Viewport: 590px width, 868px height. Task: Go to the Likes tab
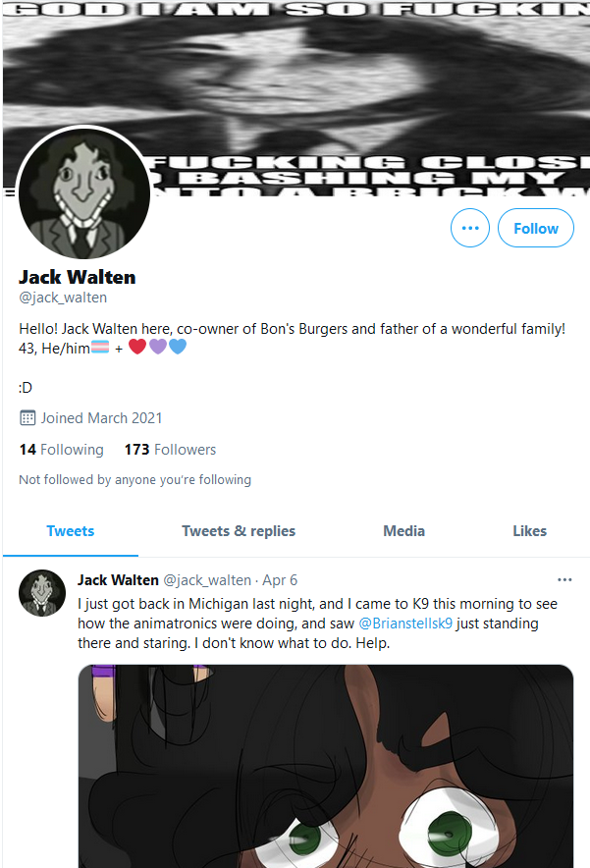[530, 531]
